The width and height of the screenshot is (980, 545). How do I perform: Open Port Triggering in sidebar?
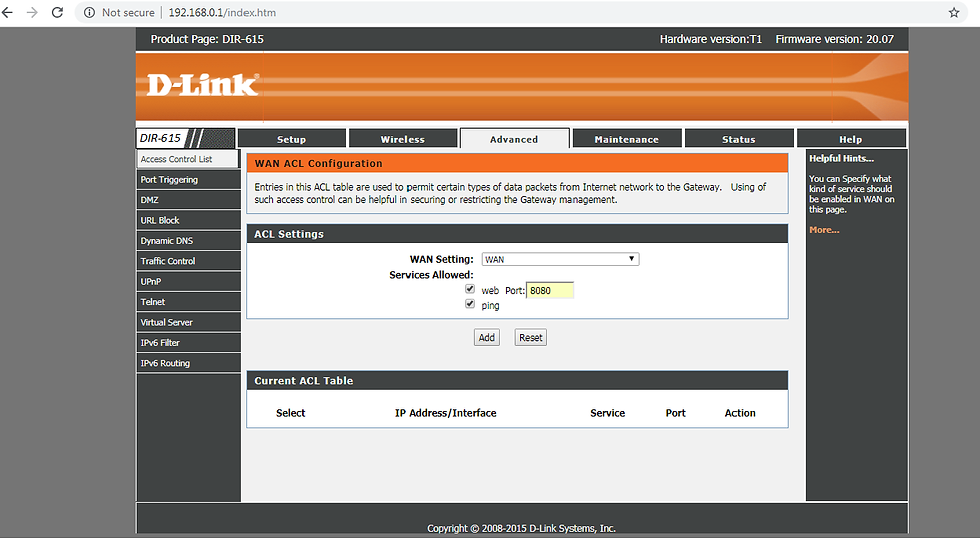[188, 179]
